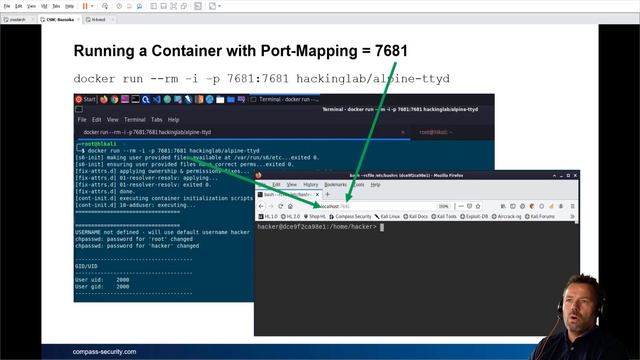Click the Start button in Kali panel
Screen dimensions: 640x360
pyautogui.click(x=85, y=99)
